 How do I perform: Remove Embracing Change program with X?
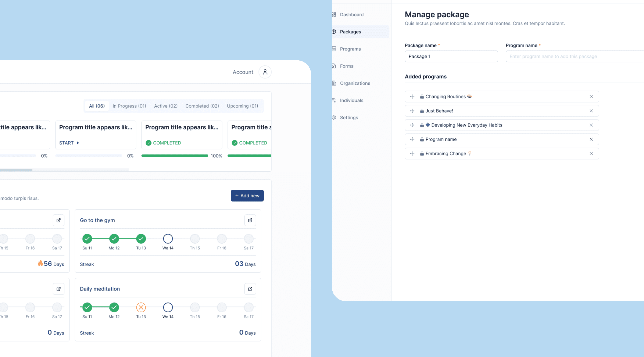tap(591, 154)
